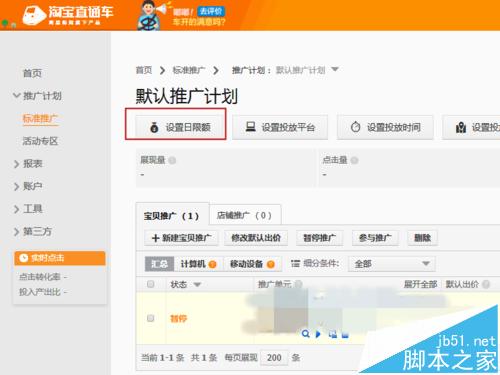500x375 pixels.
Task: Click the 设置投放平台 button
Action: 280,127
